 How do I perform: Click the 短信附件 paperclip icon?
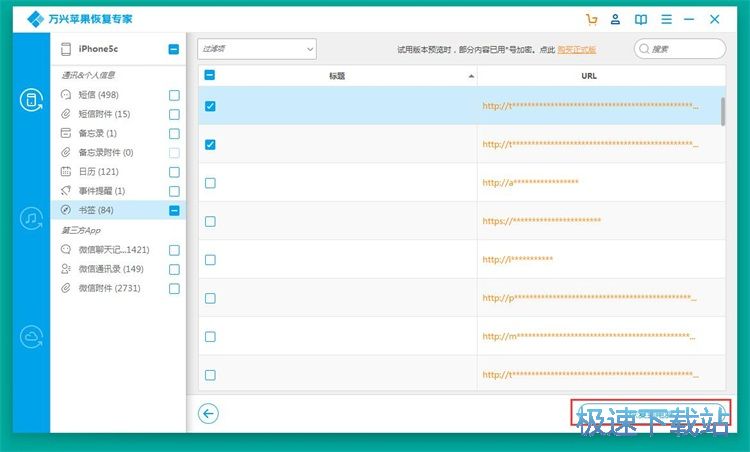pos(66,114)
